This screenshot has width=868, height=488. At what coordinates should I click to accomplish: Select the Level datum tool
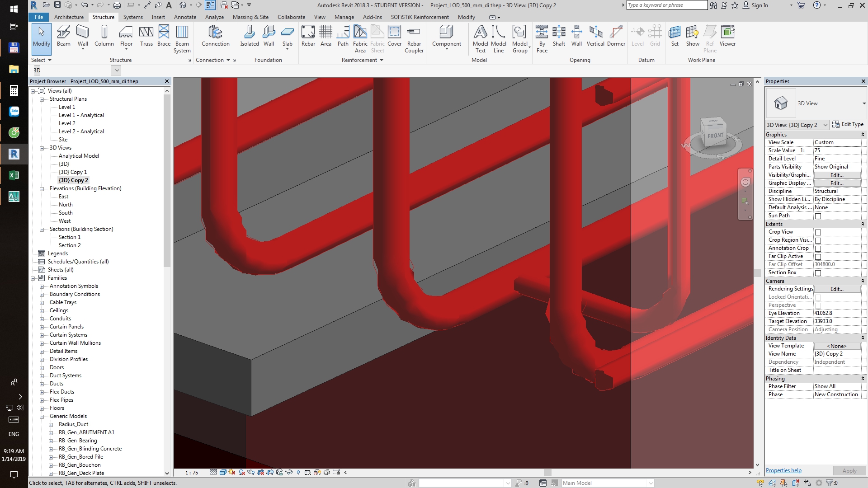[x=637, y=36]
